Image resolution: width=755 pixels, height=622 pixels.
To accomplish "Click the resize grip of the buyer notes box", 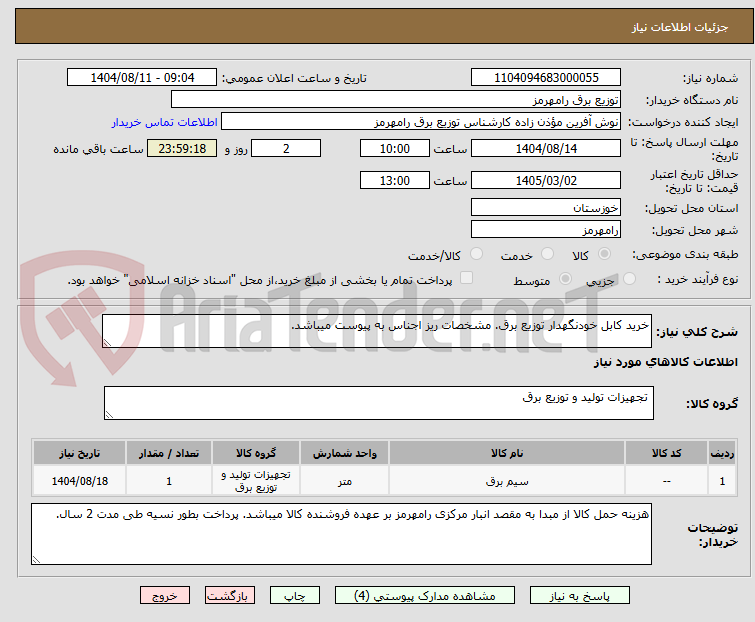I will pos(36,560).
